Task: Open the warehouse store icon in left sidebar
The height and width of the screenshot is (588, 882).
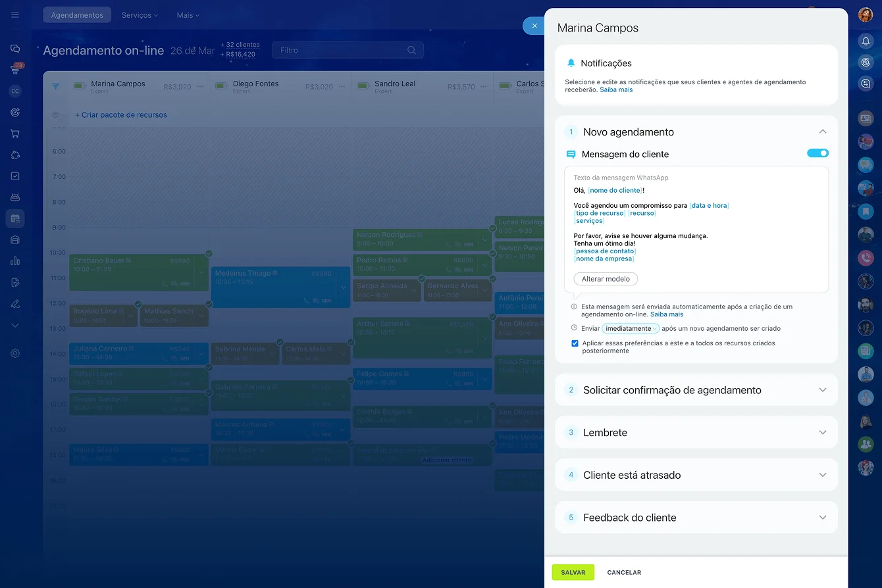Action: pos(15,240)
